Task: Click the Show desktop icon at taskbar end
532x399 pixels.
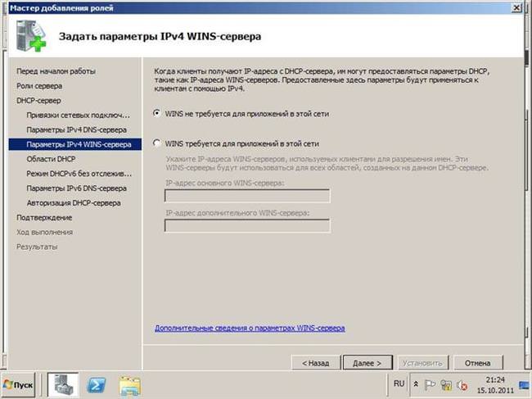Action: click(525, 385)
